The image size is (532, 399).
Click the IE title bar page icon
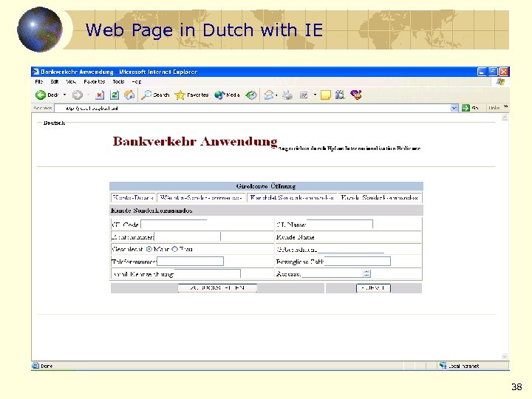point(35,72)
